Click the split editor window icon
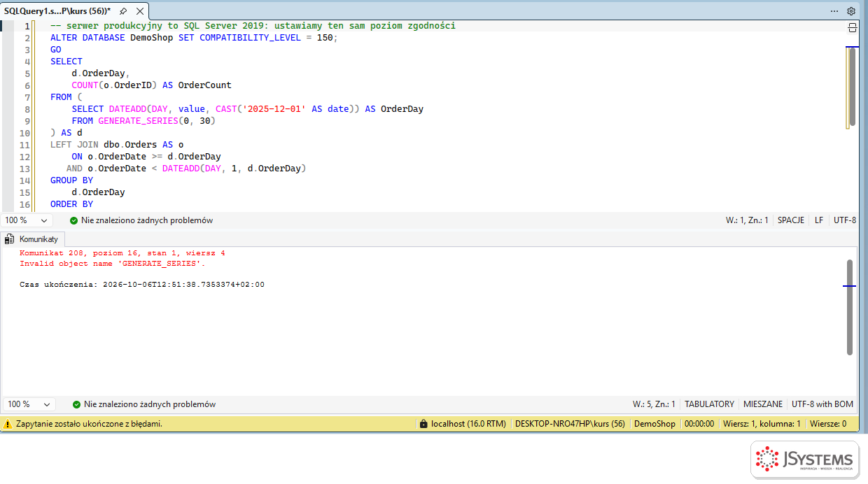 point(852,27)
